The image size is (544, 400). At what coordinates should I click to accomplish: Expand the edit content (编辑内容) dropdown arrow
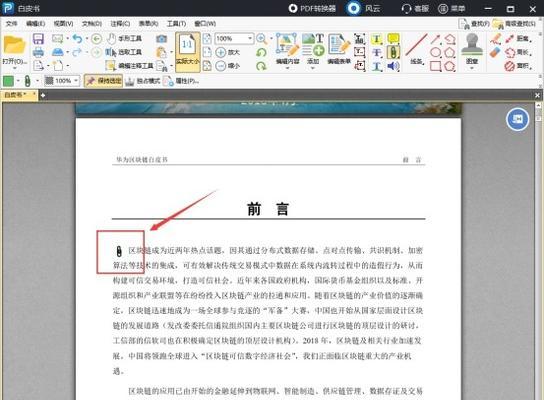287,68
